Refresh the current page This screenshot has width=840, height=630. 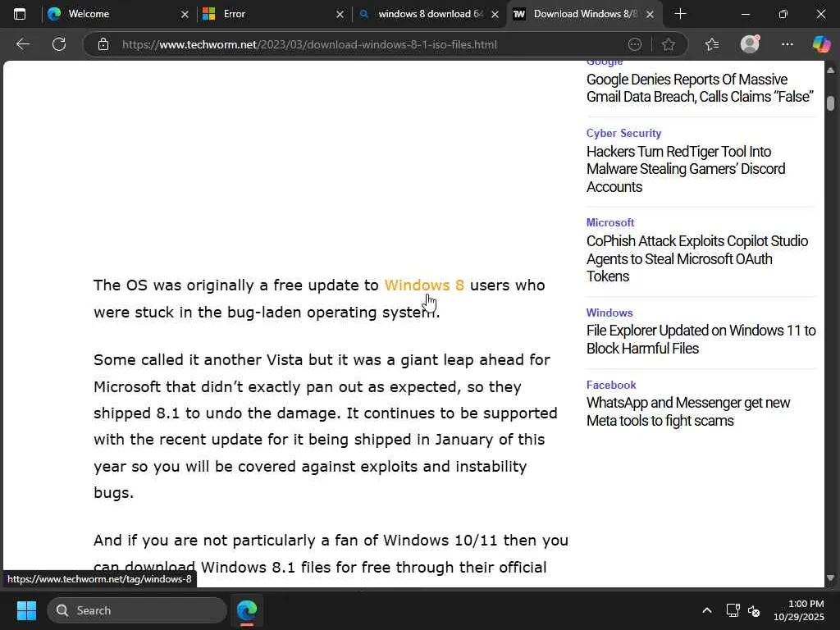pyautogui.click(x=59, y=44)
